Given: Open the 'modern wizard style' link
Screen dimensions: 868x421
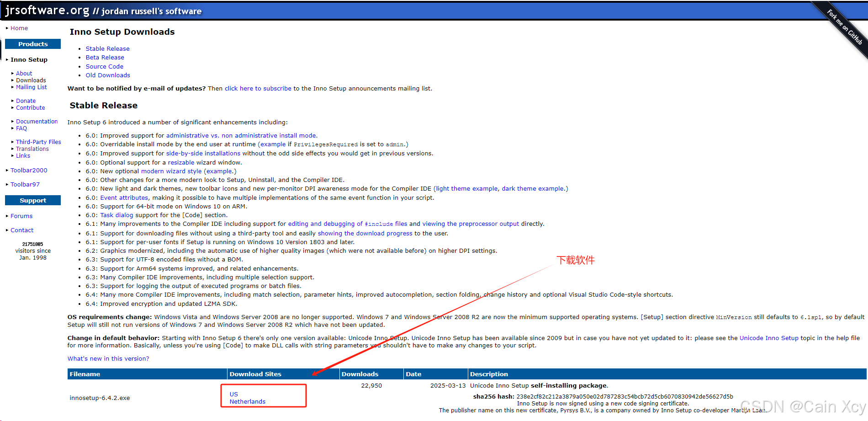Looking at the screenshot, I should pos(171,171).
